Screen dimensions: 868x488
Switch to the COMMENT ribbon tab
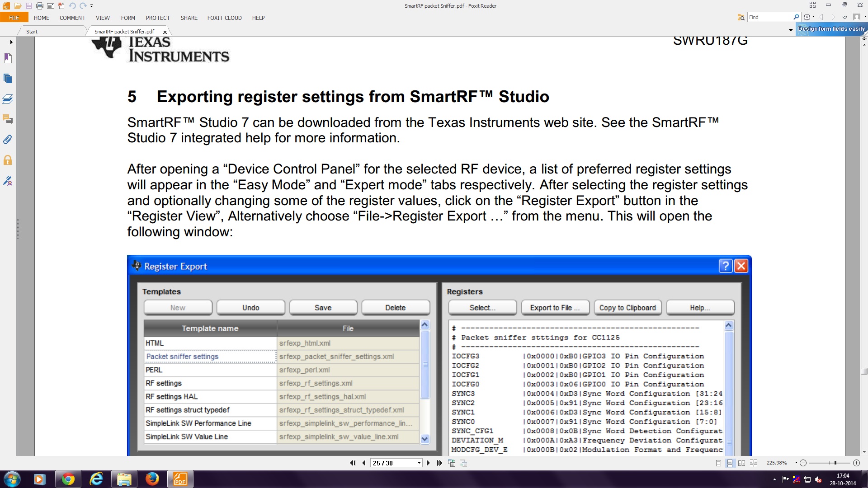(x=72, y=18)
